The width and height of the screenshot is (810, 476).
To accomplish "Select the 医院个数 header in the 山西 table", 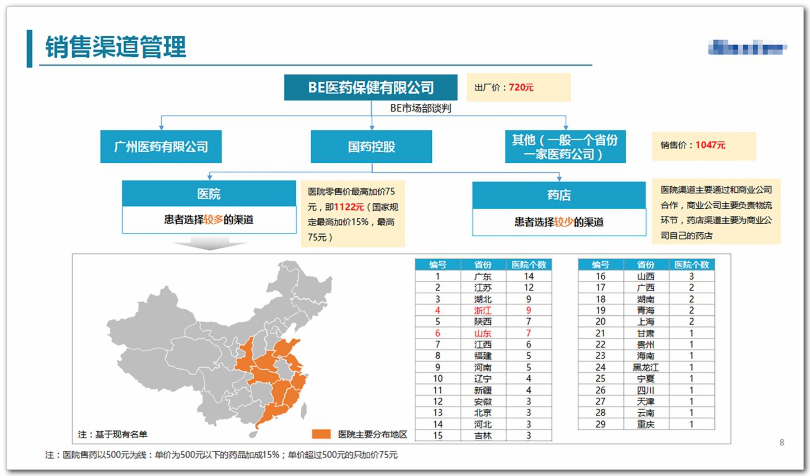I will click(692, 265).
